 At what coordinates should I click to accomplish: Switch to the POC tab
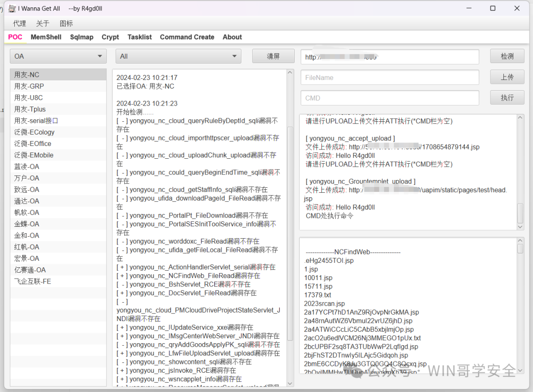(x=15, y=37)
